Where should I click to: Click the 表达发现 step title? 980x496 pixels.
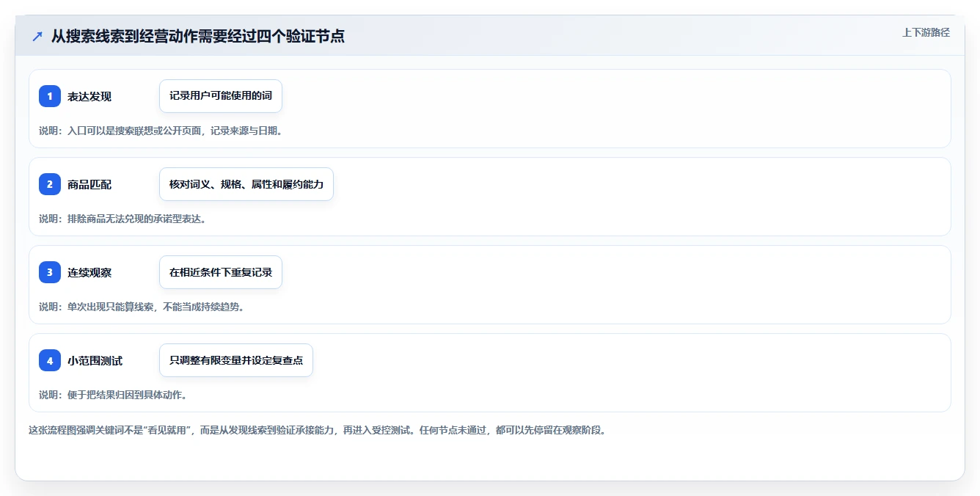tap(89, 96)
